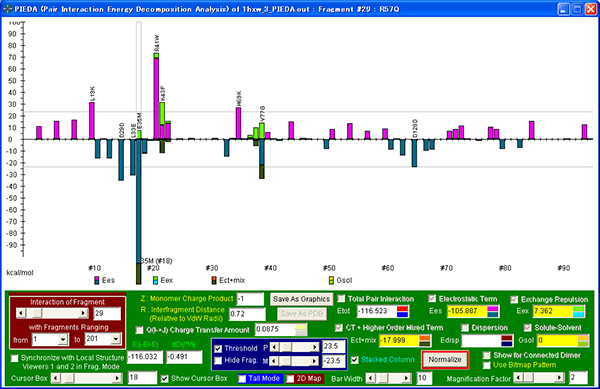Toggle CT + Higher Order Mixed Term

point(339,328)
